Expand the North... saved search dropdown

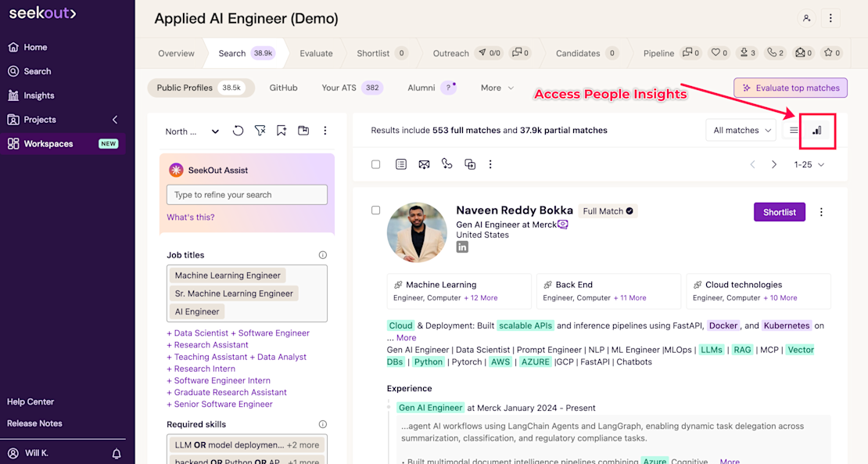(x=192, y=131)
